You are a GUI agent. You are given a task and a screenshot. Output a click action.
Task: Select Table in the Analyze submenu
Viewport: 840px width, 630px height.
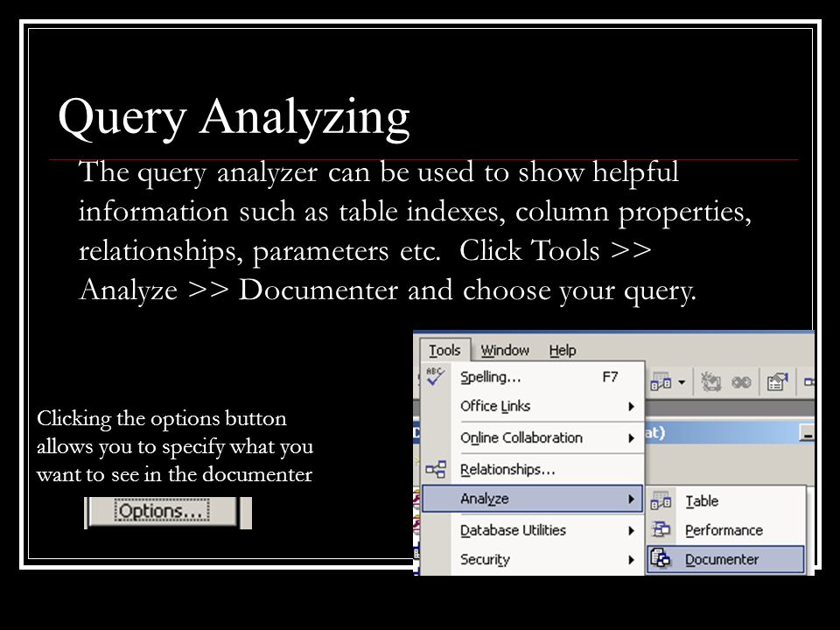click(x=726, y=500)
